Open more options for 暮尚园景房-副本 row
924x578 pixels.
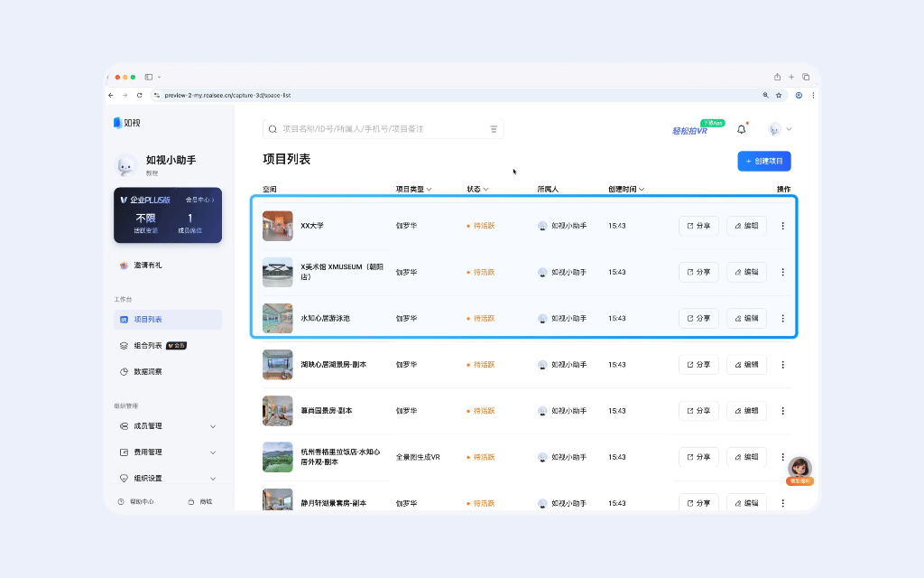click(x=782, y=411)
